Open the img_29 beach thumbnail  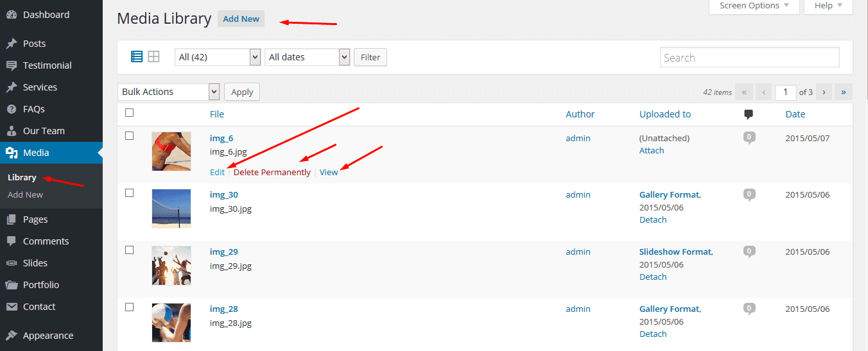pos(171,265)
